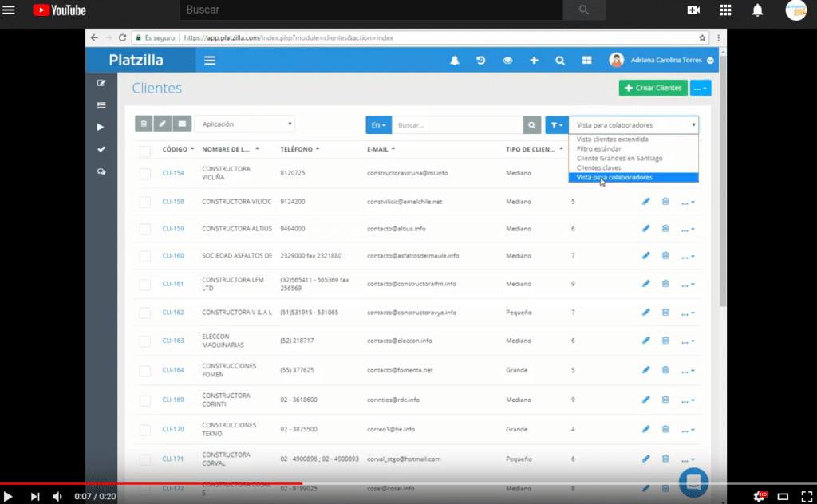The image size is (817, 504).
Task: Choose 'Filtro estándar' from view list
Action: (633, 149)
